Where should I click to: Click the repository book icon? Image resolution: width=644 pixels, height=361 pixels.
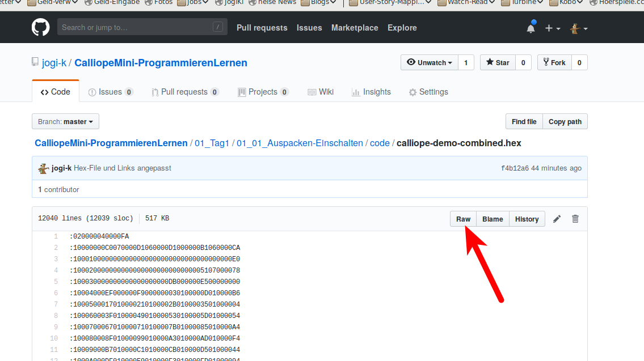pyautogui.click(x=35, y=62)
